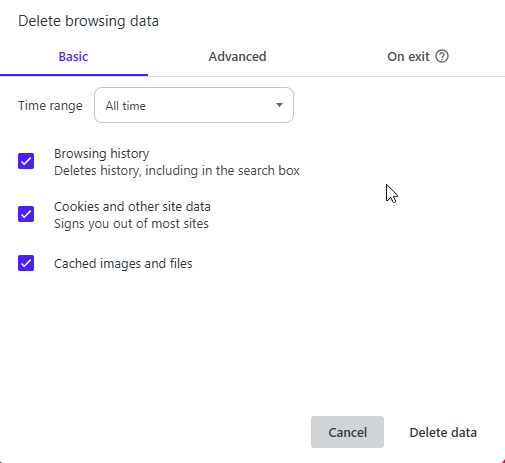The image size is (505, 463).
Task: Open the On exit help question-mark icon
Action: coord(442,56)
